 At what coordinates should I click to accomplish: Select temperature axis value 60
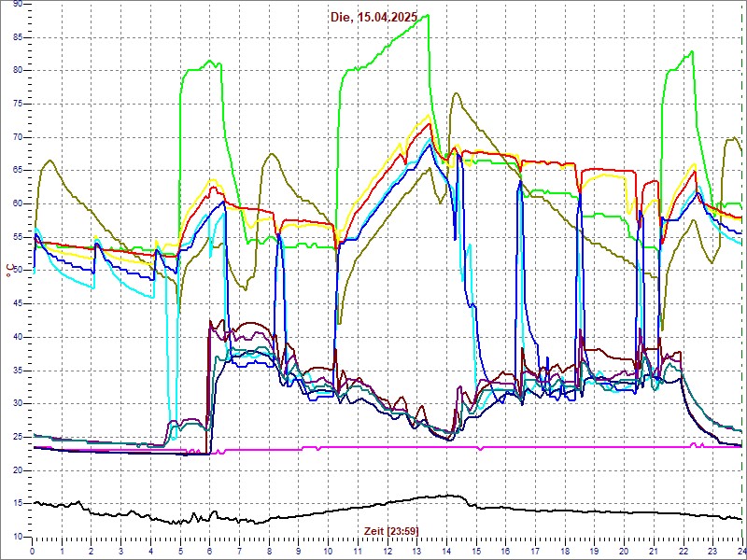[18, 203]
